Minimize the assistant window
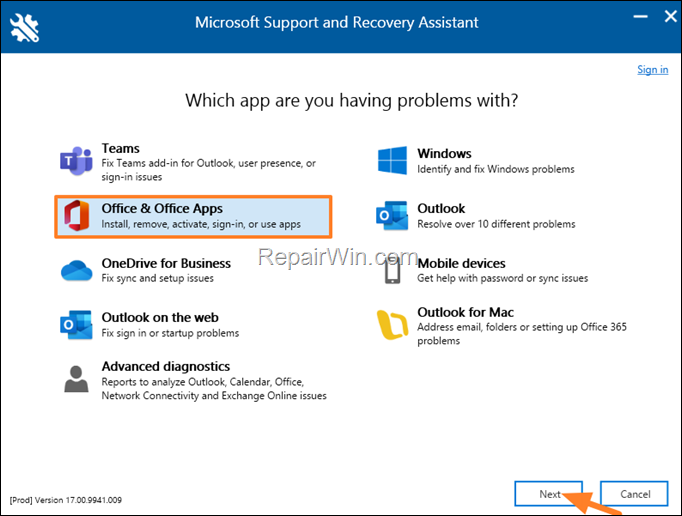Viewport: 682px width, 516px height. (640, 17)
